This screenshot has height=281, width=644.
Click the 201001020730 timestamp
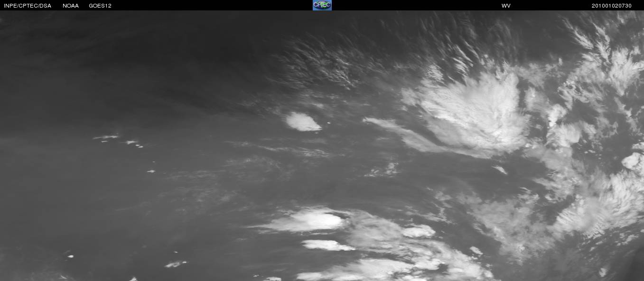[612, 6]
